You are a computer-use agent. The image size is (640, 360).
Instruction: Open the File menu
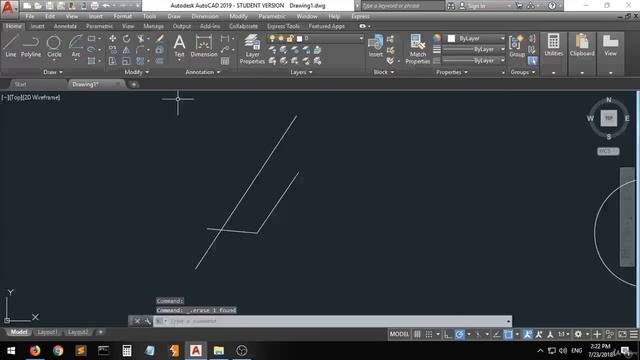click(30, 16)
